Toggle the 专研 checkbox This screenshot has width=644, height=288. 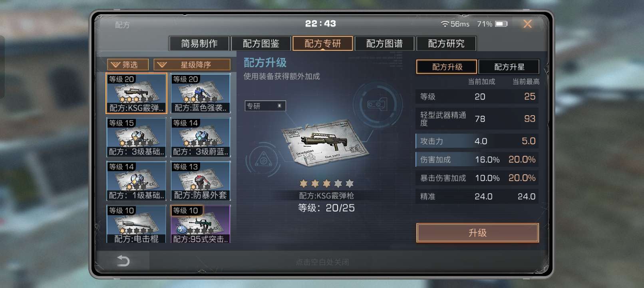click(x=279, y=106)
